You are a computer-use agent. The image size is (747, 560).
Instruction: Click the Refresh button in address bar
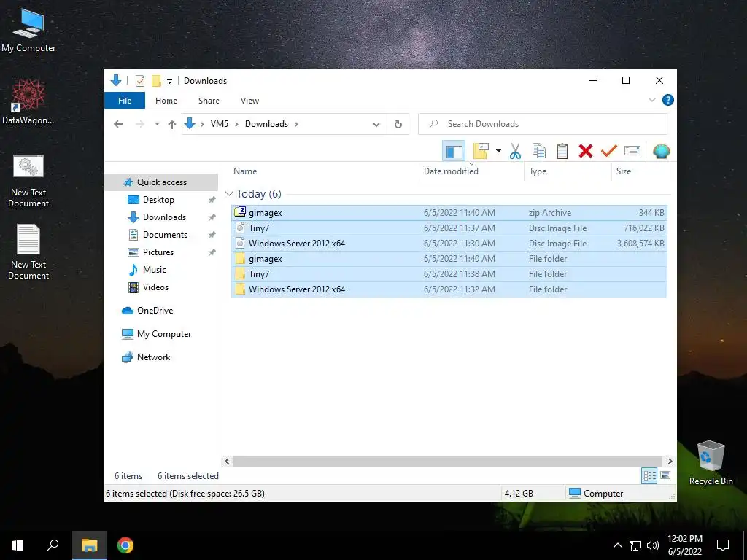[398, 124]
